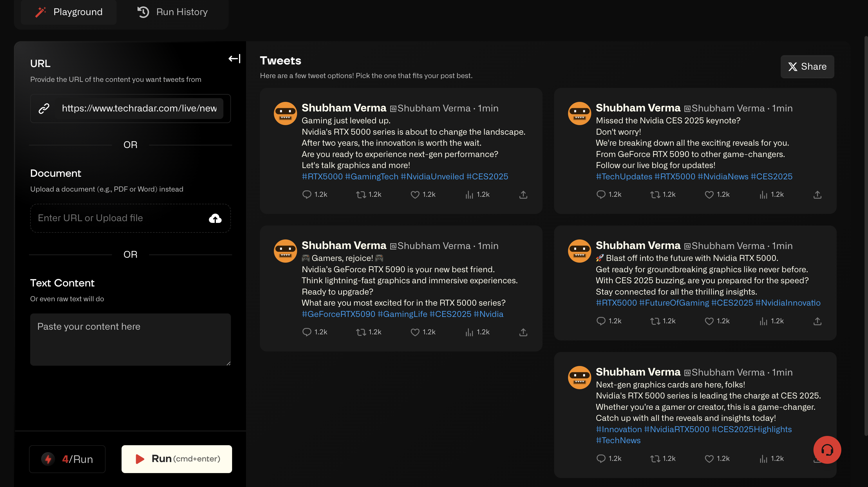Collapse the input sidebar panel arrow

click(234, 59)
